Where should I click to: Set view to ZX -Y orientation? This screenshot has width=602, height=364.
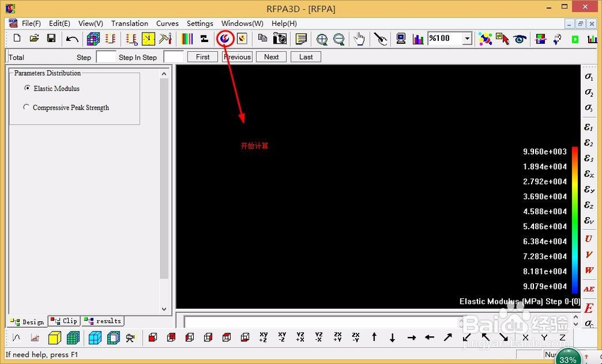(x=356, y=337)
